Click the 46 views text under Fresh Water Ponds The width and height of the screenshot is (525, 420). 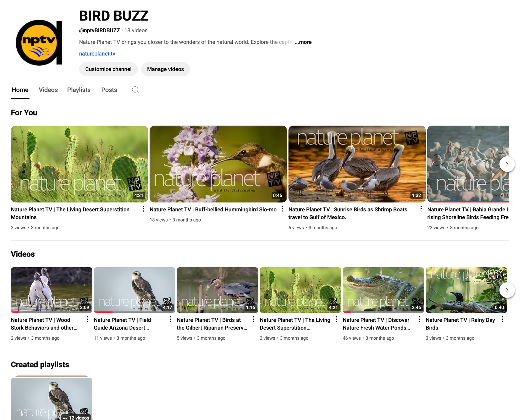352,338
